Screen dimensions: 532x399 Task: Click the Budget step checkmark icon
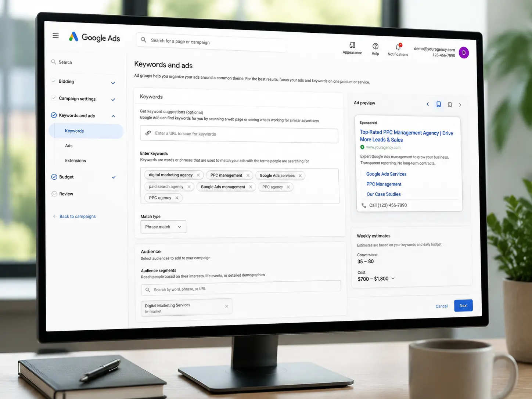[54, 177]
